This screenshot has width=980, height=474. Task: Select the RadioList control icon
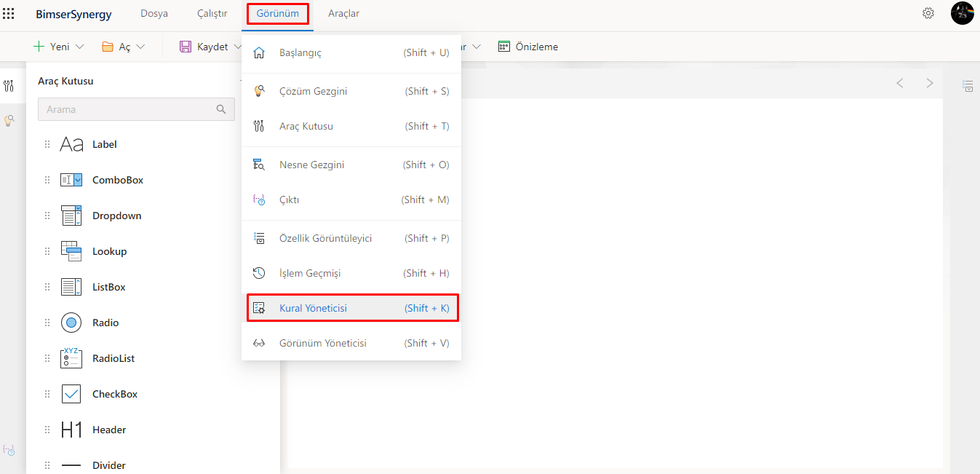click(71, 358)
